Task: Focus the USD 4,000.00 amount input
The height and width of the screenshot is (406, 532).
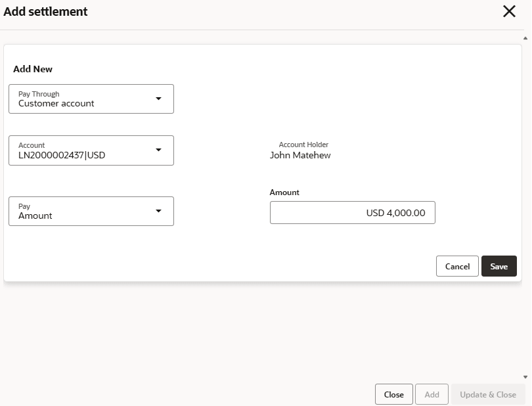Action: click(352, 213)
